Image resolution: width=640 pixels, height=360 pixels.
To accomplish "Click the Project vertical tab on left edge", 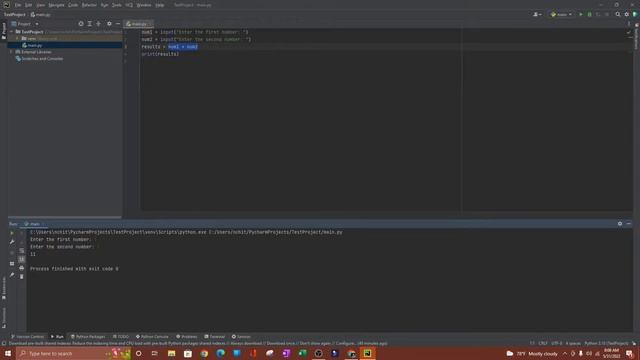I will tap(4, 31).
